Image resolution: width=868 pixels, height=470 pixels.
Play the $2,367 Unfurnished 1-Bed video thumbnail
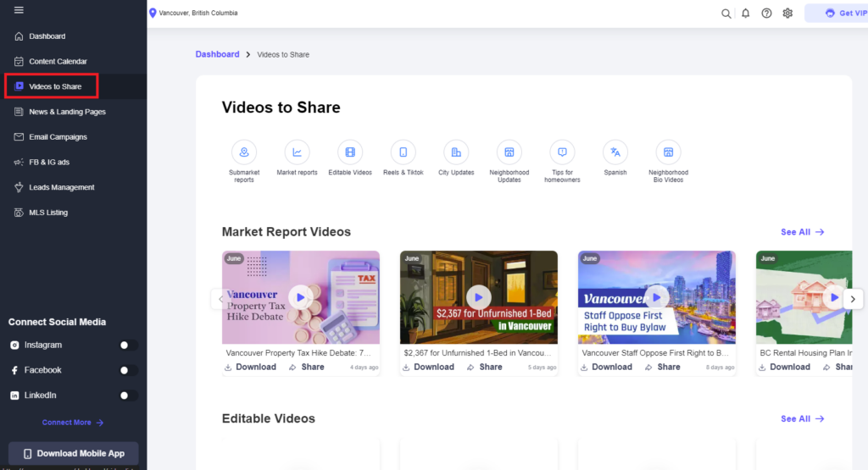tap(478, 296)
